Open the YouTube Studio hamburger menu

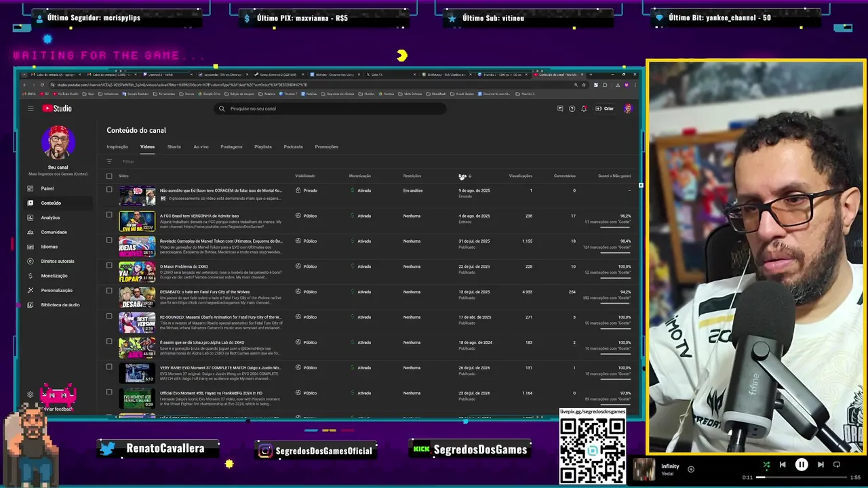click(x=31, y=108)
